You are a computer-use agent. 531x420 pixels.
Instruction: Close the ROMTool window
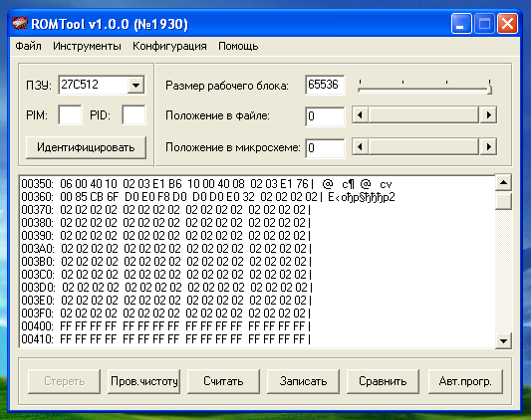point(507,24)
